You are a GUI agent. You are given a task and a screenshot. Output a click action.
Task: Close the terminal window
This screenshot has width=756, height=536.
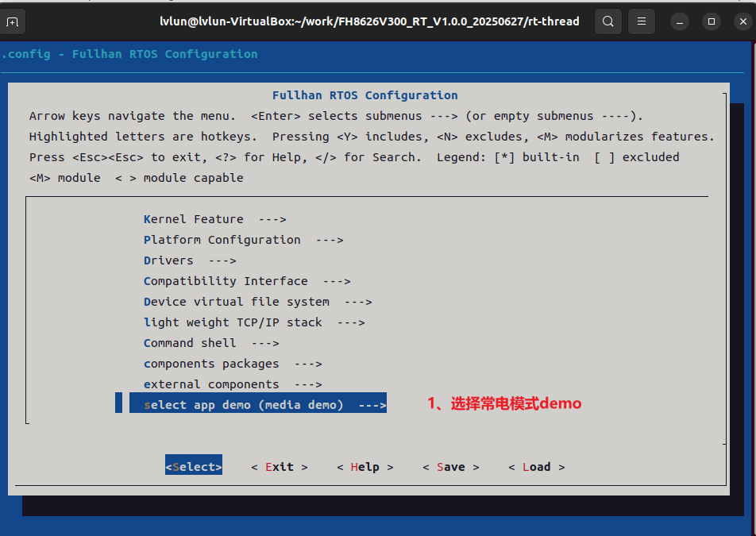pos(743,21)
